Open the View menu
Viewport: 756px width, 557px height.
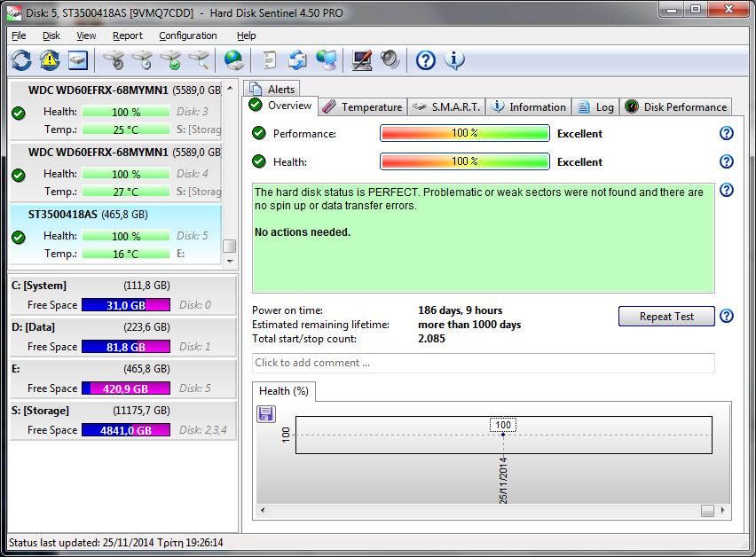tap(86, 35)
